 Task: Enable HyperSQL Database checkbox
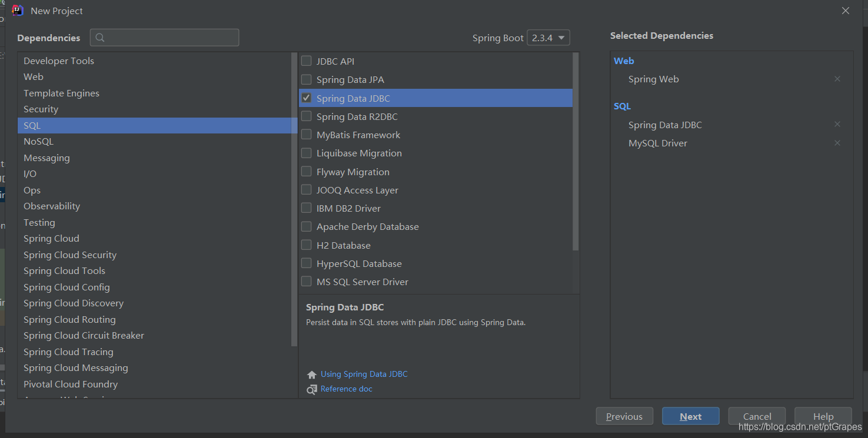point(306,263)
